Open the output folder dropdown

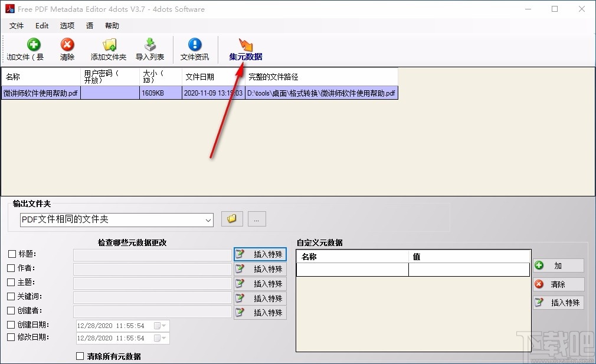pyautogui.click(x=208, y=219)
